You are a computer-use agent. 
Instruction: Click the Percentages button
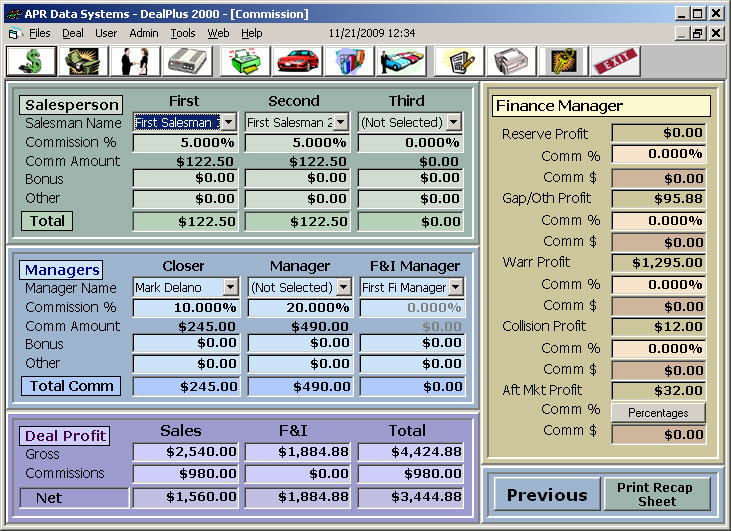tap(658, 413)
